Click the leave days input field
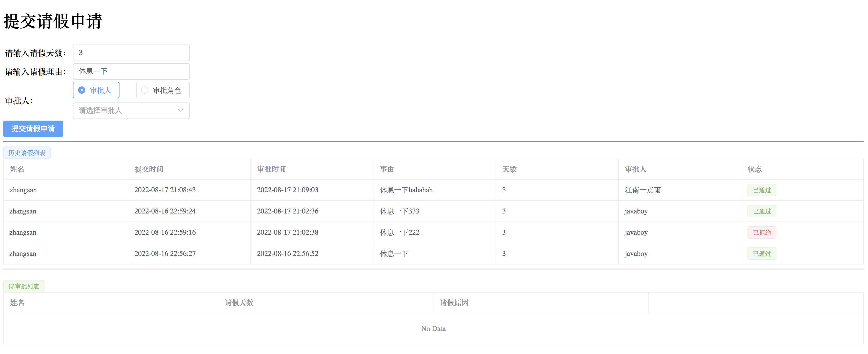Screen dimensions: 868x354 [x=131, y=53]
